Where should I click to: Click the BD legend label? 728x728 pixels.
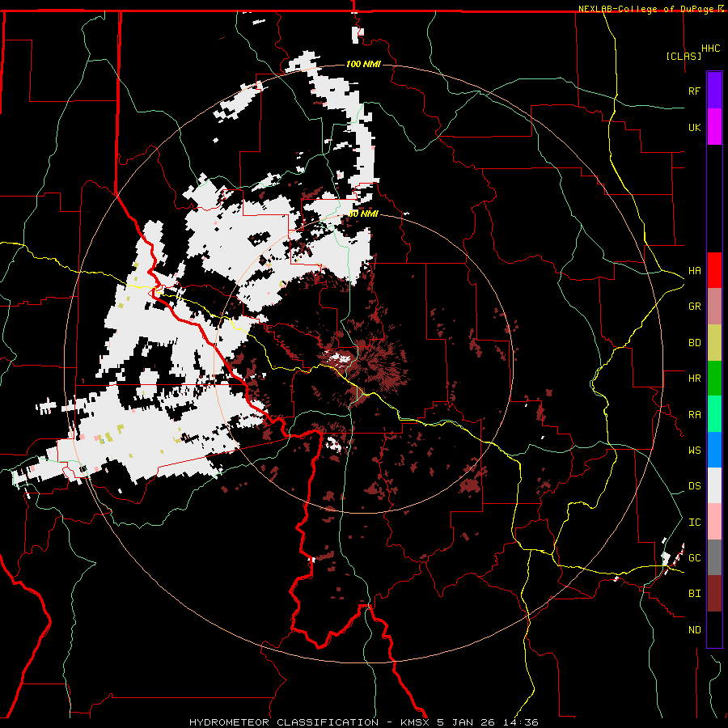694,343
